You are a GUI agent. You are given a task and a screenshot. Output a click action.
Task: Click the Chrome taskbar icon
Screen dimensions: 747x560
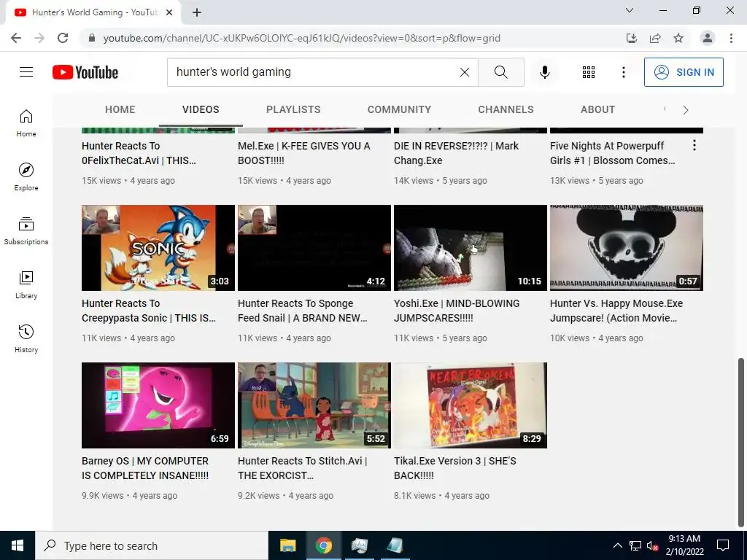coord(323,545)
